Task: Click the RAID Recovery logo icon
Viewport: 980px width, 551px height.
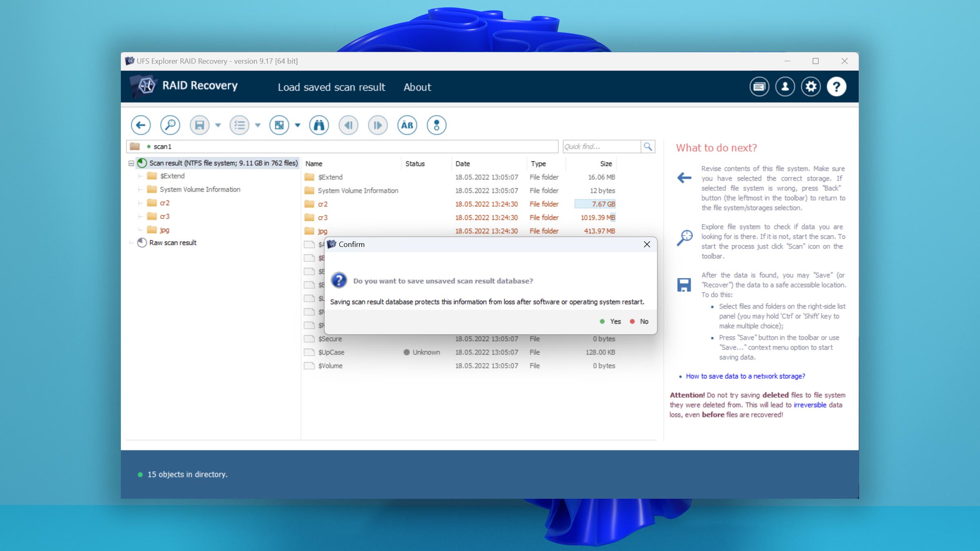Action: (x=144, y=86)
